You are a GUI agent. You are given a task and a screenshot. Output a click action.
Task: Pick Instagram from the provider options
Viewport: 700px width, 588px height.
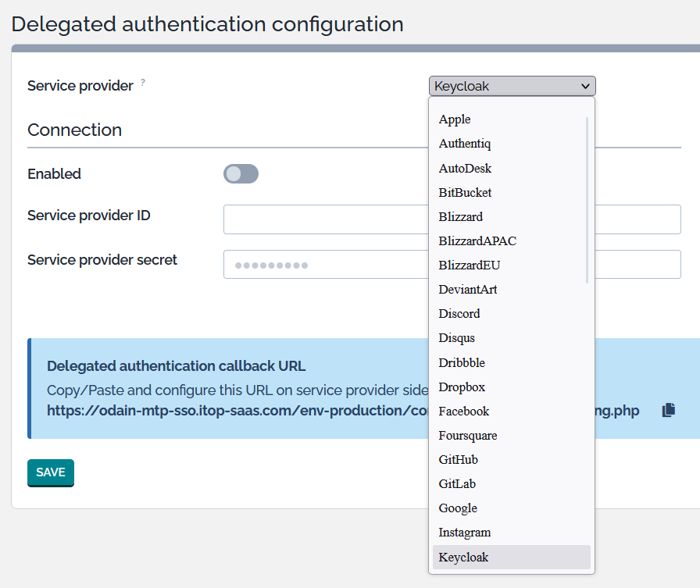[465, 533]
